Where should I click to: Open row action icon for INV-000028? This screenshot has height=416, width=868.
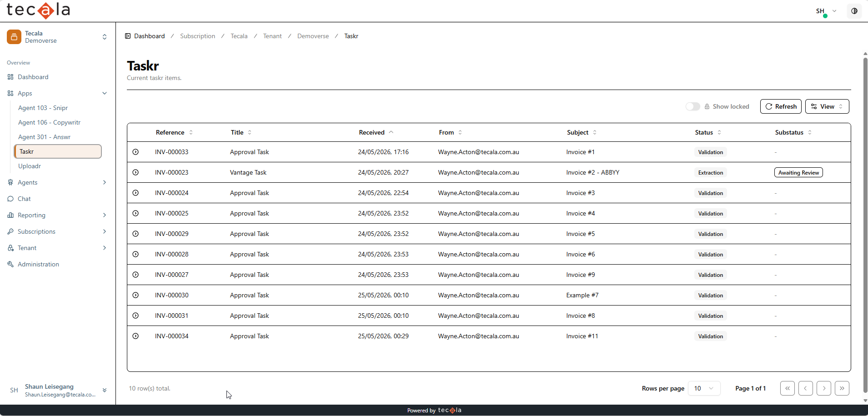(135, 254)
